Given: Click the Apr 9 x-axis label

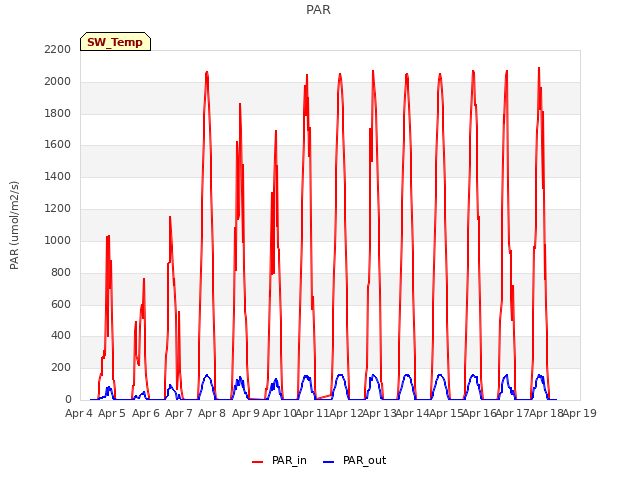Looking at the screenshot, I should pos(246,413).
